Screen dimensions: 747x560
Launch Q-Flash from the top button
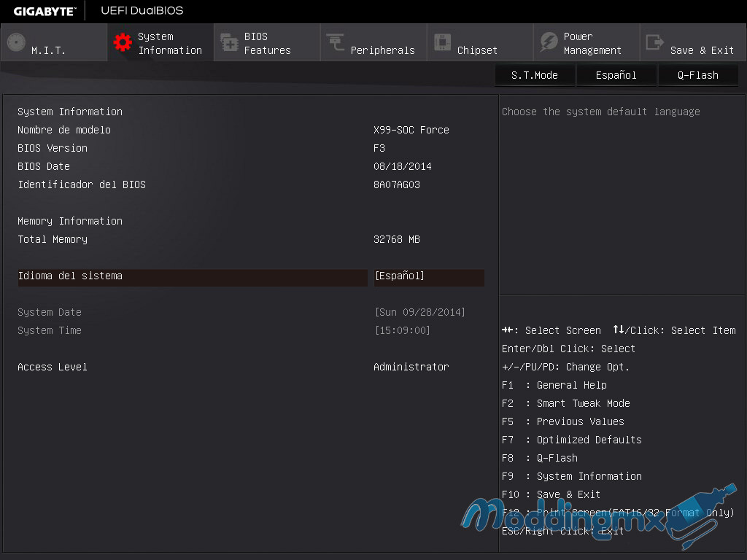point(698,75)
